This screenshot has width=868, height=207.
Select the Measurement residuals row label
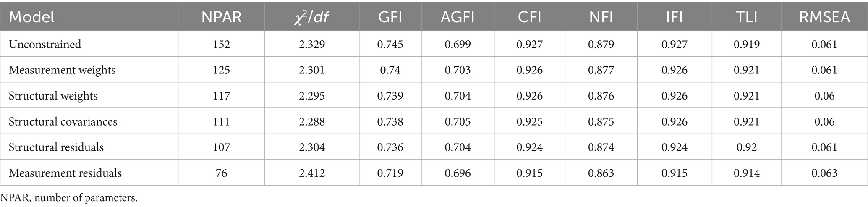point(65,173)
